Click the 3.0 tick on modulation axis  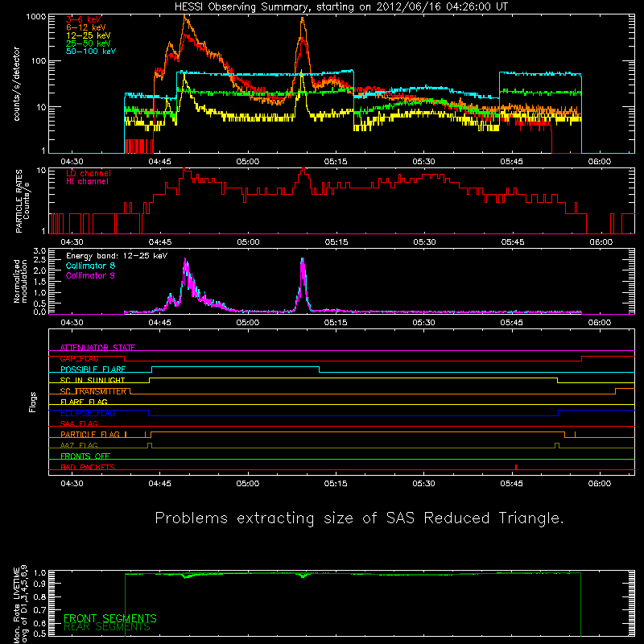point(39,251)
